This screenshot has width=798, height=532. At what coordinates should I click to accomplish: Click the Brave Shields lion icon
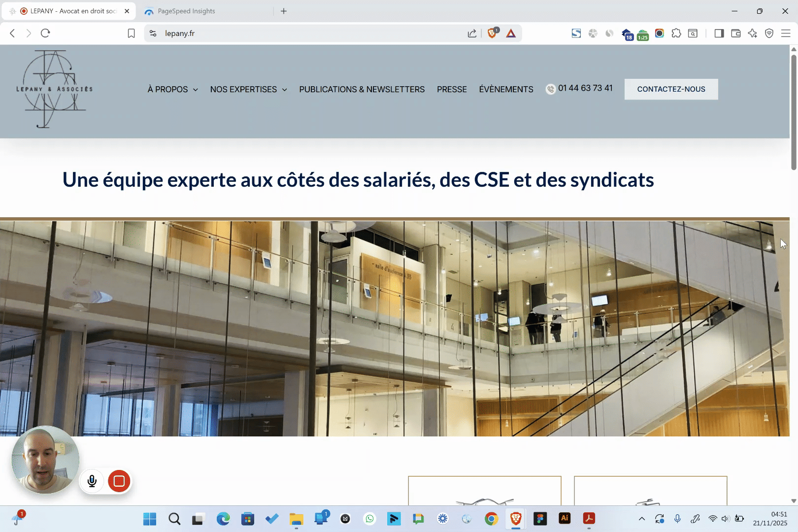tap(492, 33)
